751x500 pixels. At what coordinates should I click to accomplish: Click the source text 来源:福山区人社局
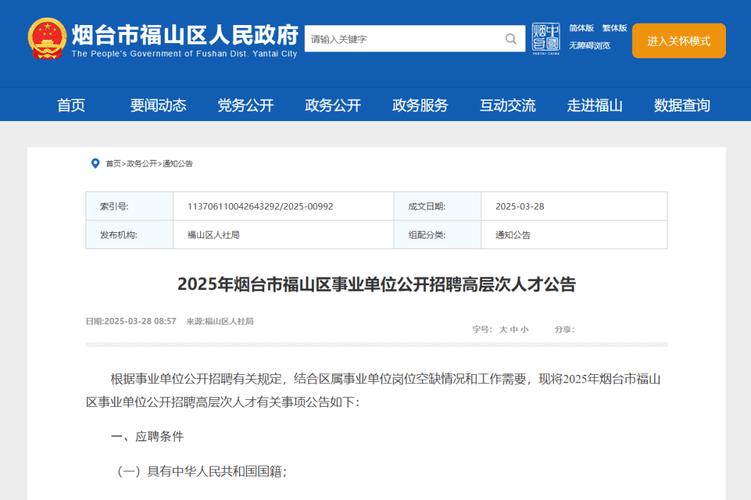(x=220, y=321)
